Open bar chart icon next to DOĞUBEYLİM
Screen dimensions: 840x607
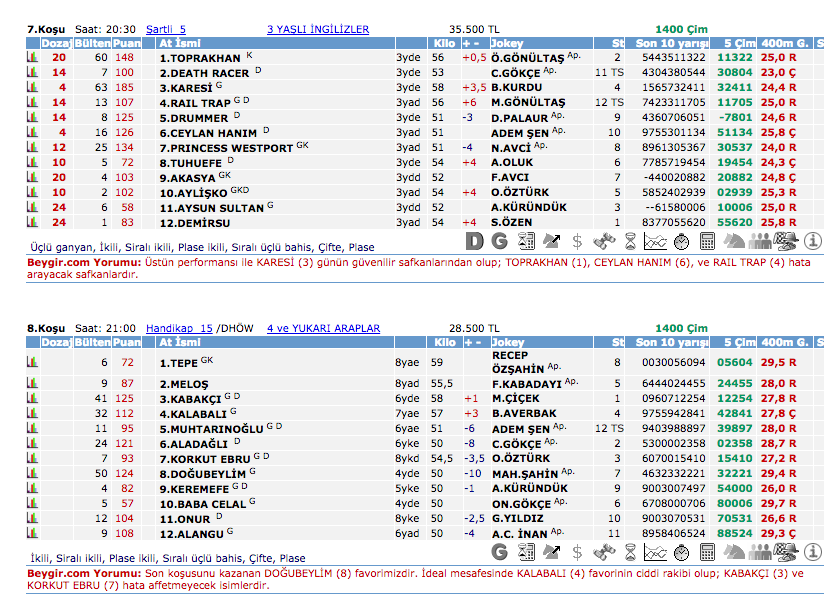coord(32,473)
